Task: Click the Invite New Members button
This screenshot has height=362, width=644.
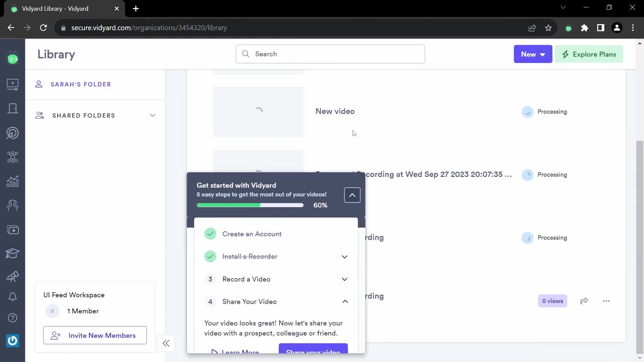Action: click(95, 336)
